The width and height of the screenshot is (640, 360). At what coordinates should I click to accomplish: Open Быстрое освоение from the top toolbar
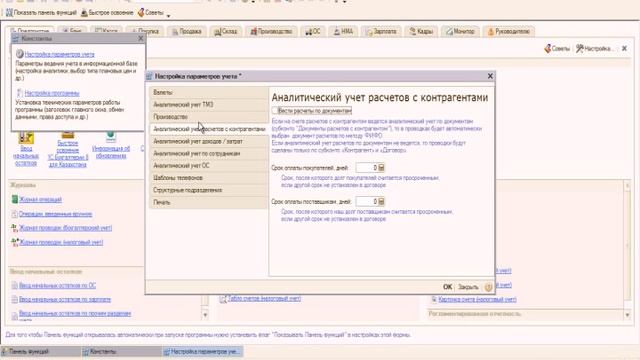click(107, 13)
